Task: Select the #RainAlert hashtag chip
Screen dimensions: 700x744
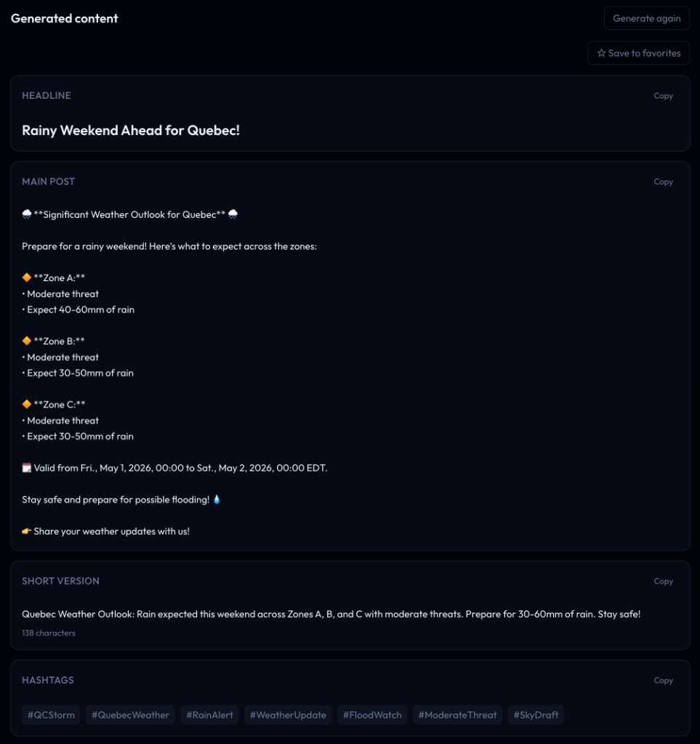Action: 209,715
